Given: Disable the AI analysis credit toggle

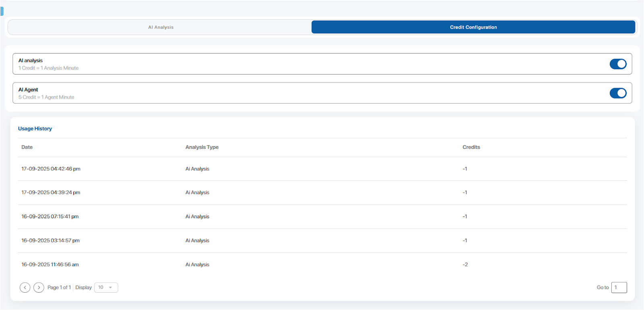Looking at the screenshot, I should (617, 64).
